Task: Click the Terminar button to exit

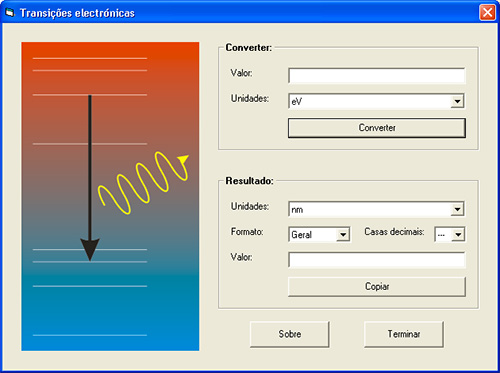Action: (404, 334)
